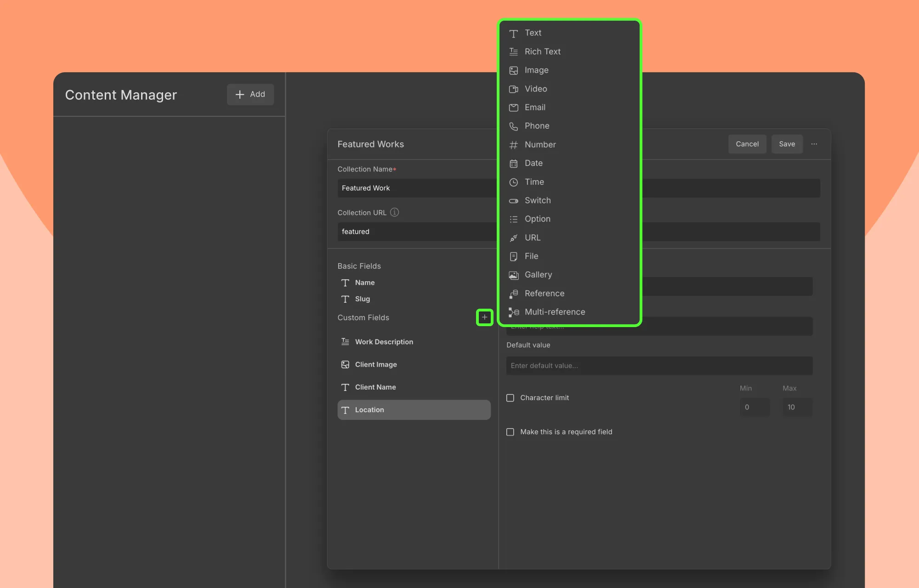Save the Featured Works collection
The height and width of the screenshot is (588, 919).
coord(787,144)
